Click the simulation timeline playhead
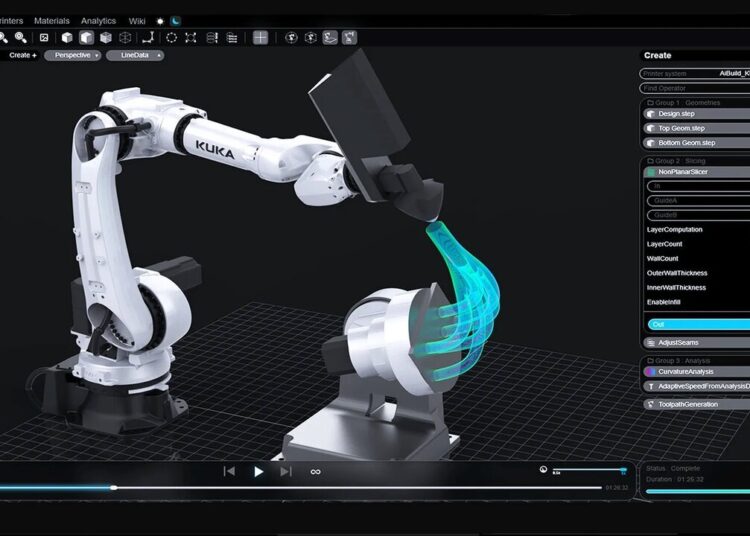Screen dimensions: 750x536 click(113, 488)
